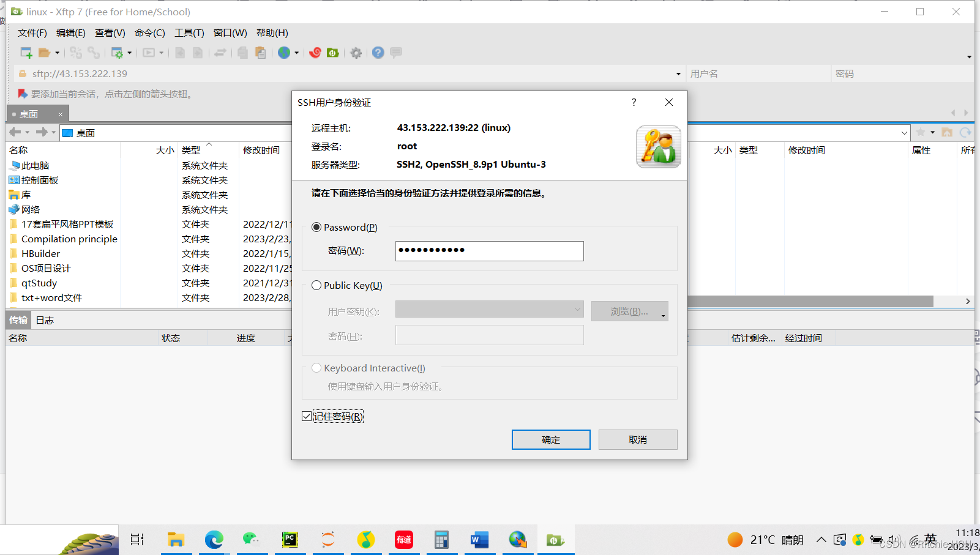Click remote pane home folder icon
Viewport: 980px width, 555px height.
point(947,132)
